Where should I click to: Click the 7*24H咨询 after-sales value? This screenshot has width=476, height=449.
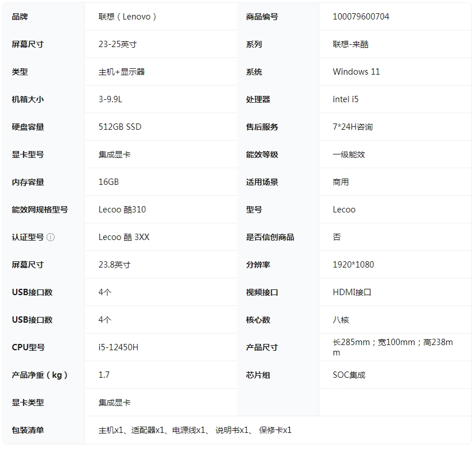pos(353,127)
